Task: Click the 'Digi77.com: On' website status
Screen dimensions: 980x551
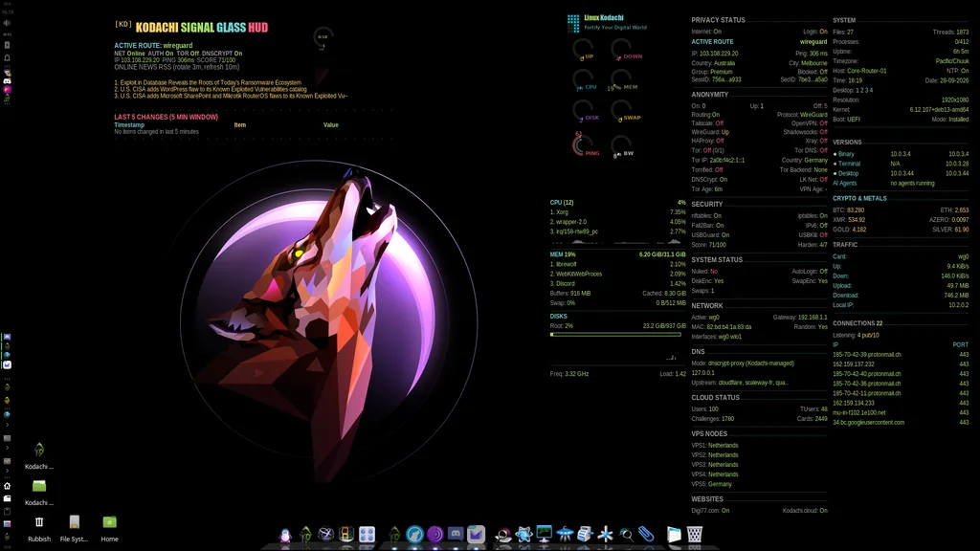Action: 710,511
